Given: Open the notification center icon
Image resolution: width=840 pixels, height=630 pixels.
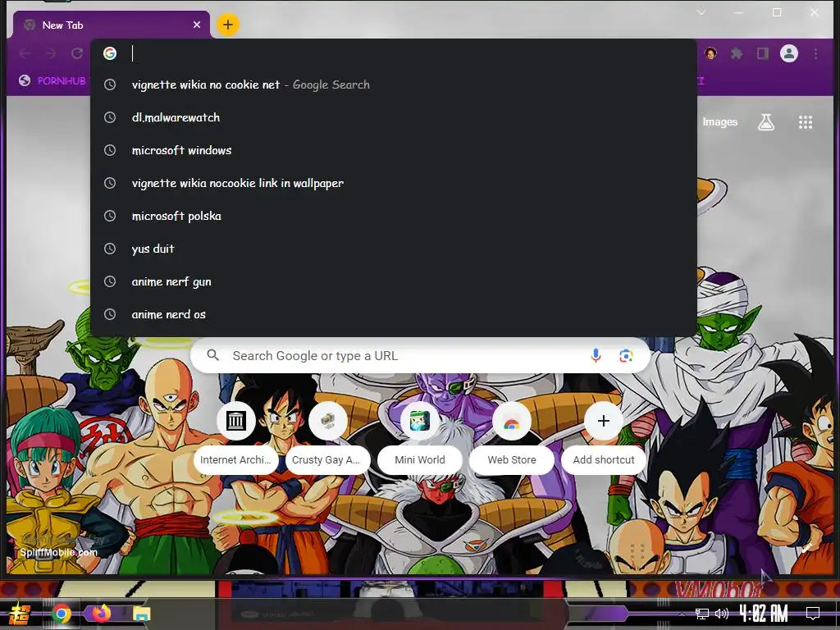Looking at the screenshot, I should click(813, 614).
